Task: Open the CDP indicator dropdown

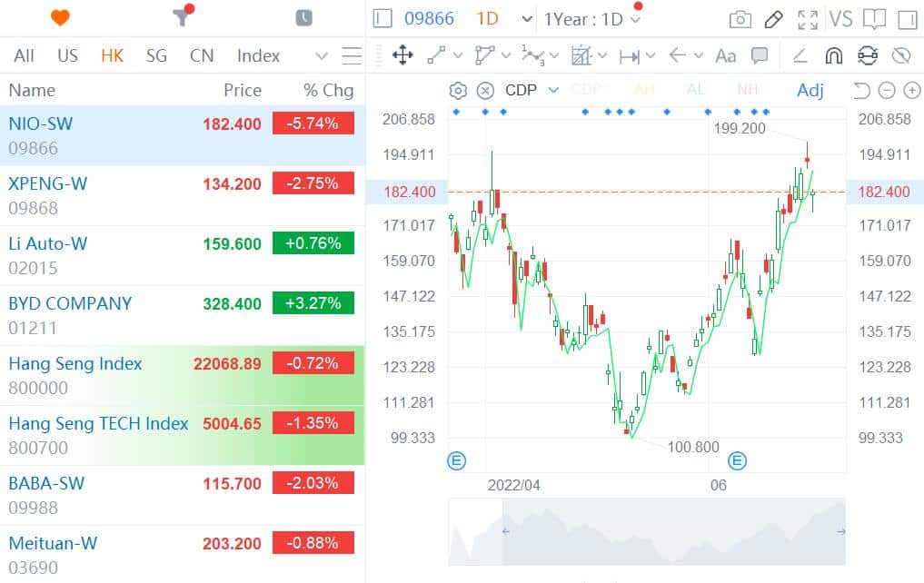Action: tap(552, 90)
